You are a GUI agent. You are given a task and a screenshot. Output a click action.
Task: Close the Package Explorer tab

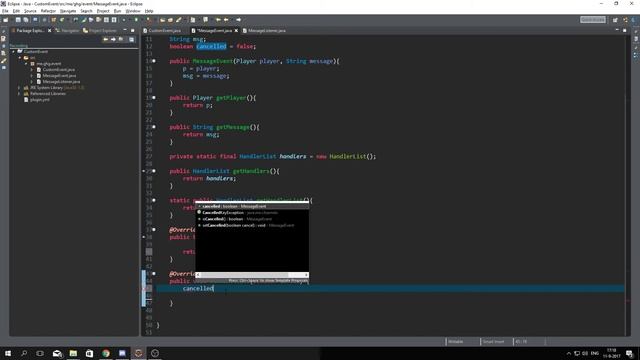pyautogui.click(x=49, y=31)
